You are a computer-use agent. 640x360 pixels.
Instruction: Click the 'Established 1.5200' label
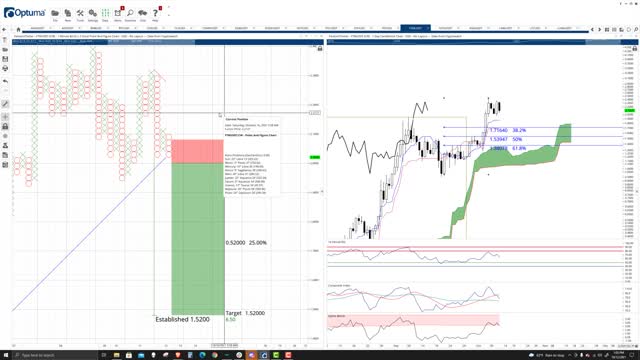click(182, 320)
